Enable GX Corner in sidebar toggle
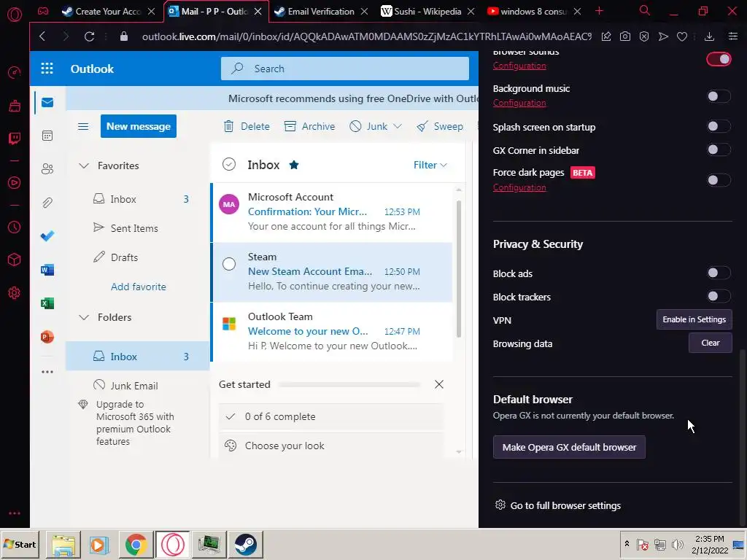Viewport: 747px width, 560px height. click(x=719, y=149)
